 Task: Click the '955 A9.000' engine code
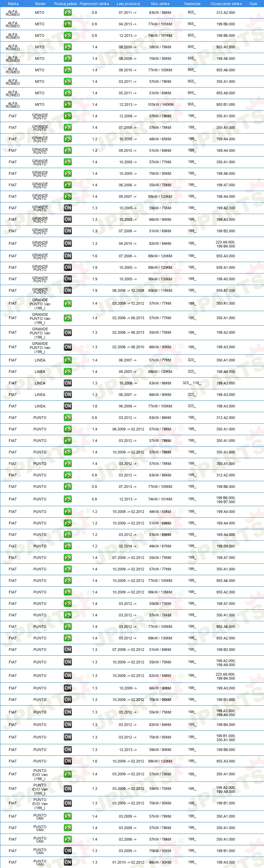point(226,93)
